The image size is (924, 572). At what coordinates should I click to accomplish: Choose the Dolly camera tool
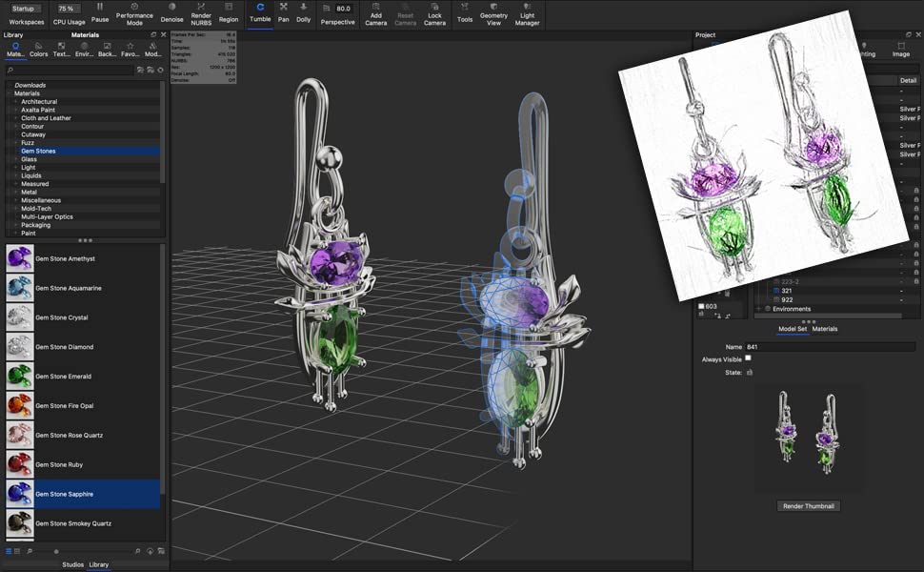(x=303, y=12)
